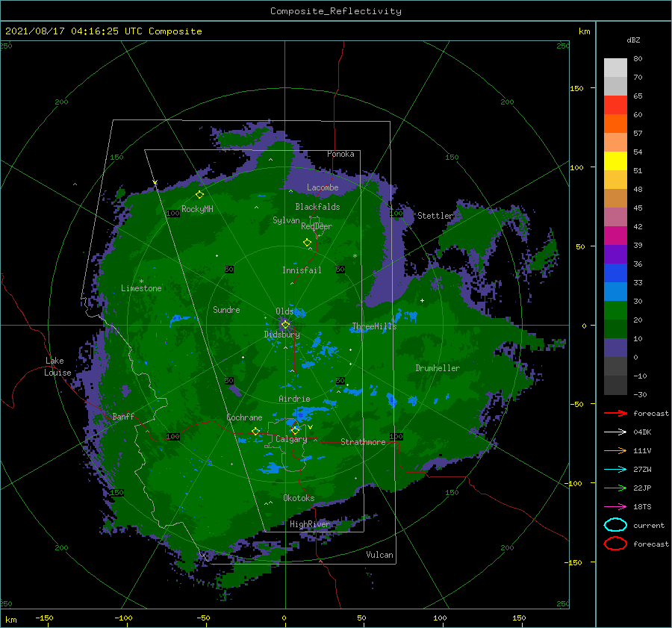The width and height of the screenshot is (672, 628).
Task: Click the yellow diamond marker below RedDeer
Action: (307, 243)
